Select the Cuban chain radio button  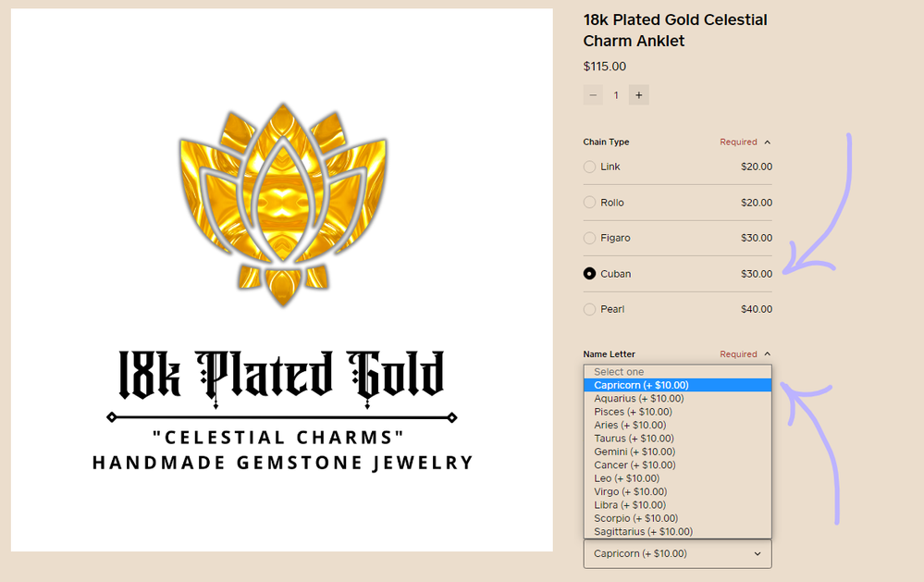pyautogui.click(x=590, y=274)
